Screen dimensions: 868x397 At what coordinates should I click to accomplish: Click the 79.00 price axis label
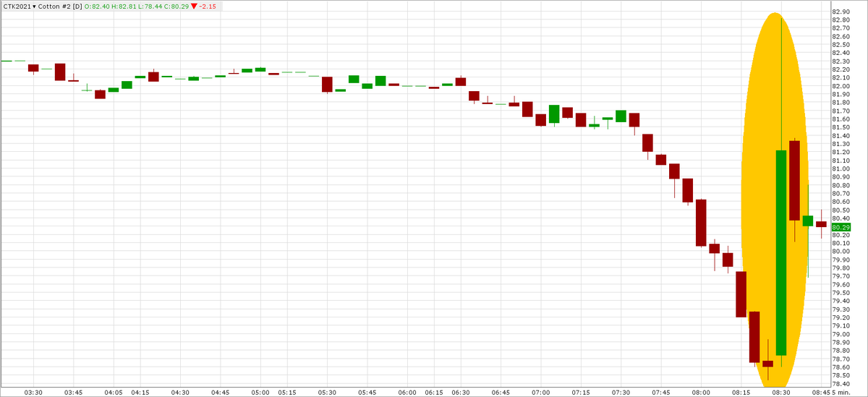841,334
